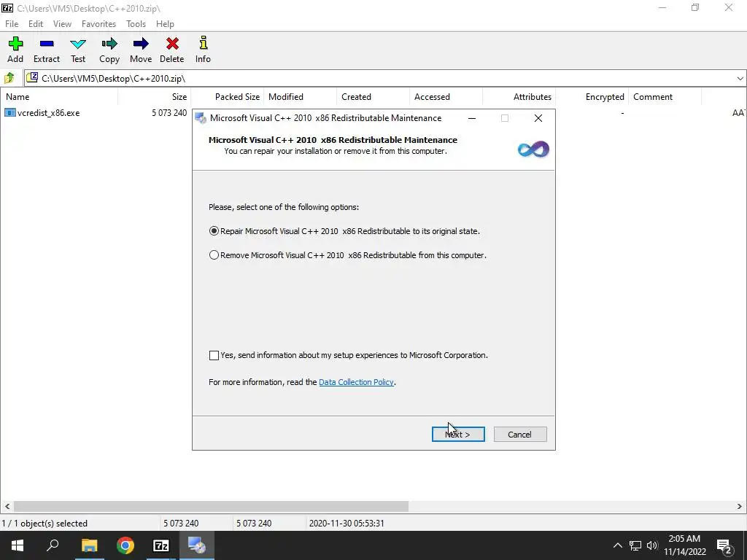Sort by Packed Size column header

pyautogui.click(x=228, y=97)
